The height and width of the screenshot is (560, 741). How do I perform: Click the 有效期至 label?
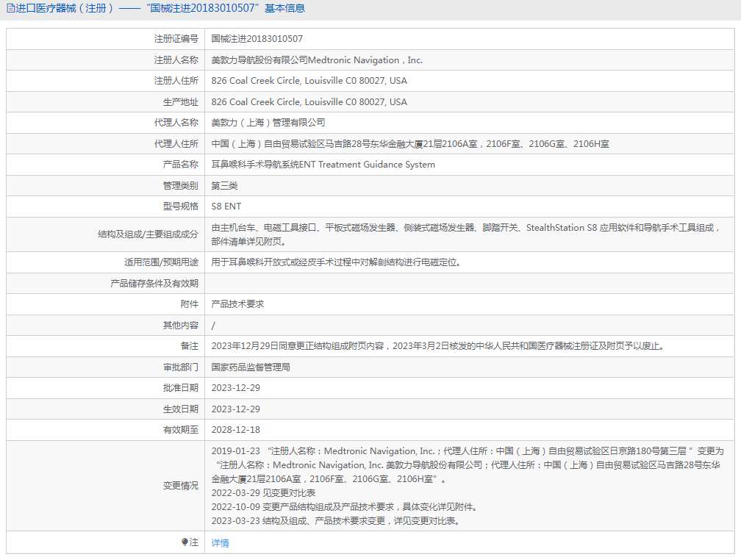181,430
